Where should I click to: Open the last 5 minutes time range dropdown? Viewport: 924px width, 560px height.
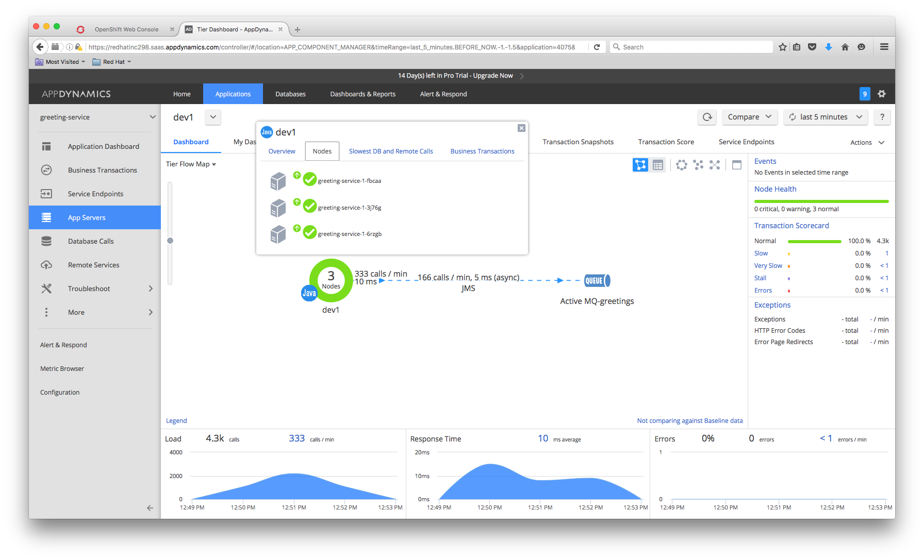click(x=826, y=117)
